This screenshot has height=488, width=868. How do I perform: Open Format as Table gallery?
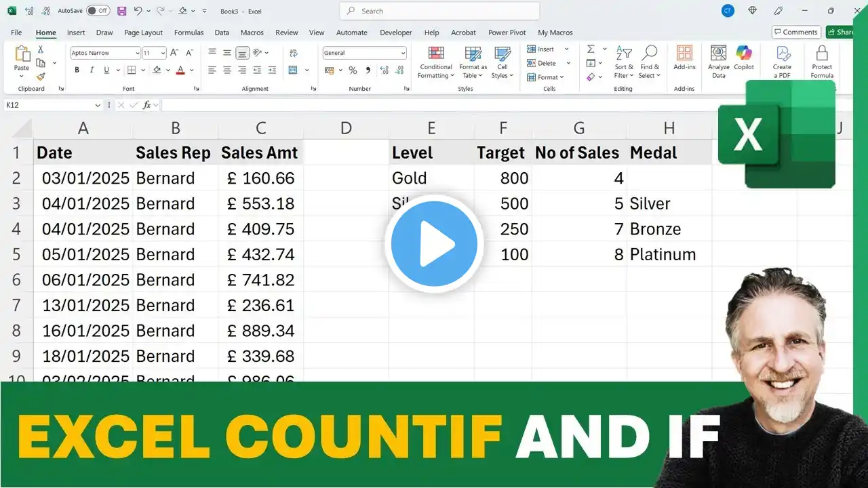[473, 62]
